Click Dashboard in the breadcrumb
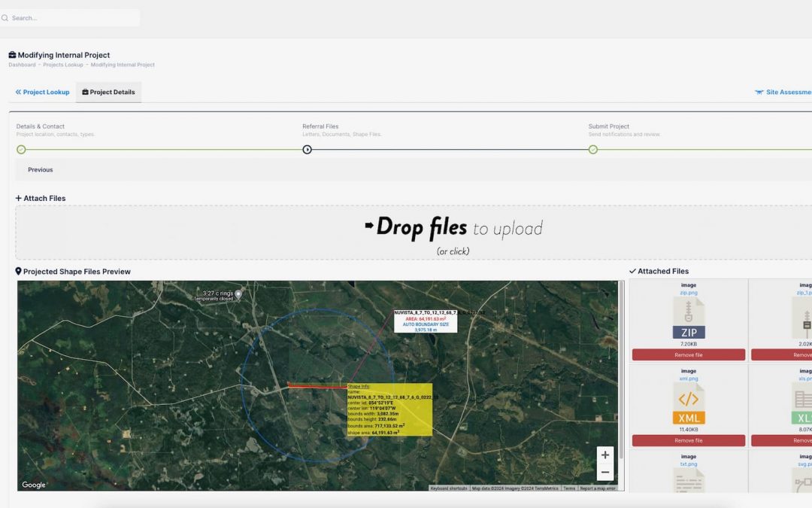Image resolution: width=812 pixels, height=508 pixels. click(x=22, y=65)
